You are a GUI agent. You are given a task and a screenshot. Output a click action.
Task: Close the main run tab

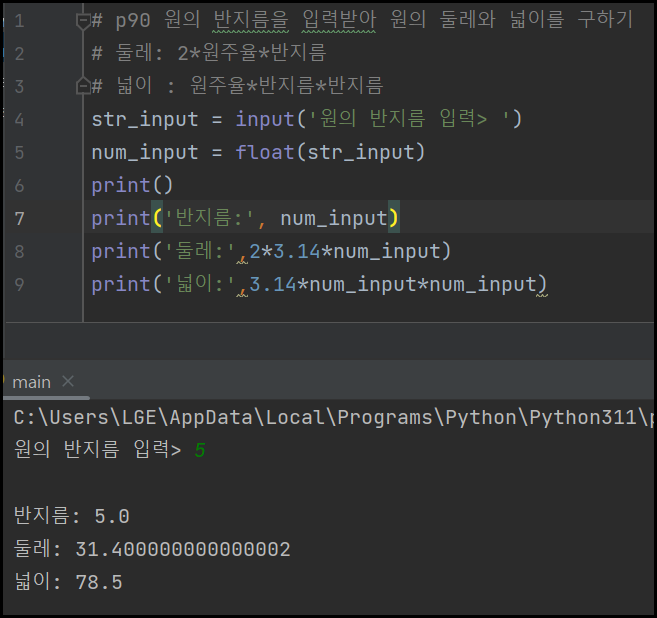pos(68,382)
